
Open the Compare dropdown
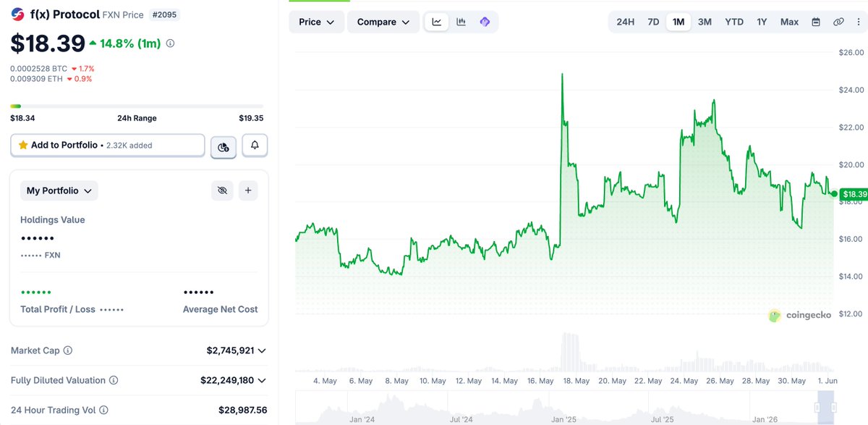click(x=383, y=22)
